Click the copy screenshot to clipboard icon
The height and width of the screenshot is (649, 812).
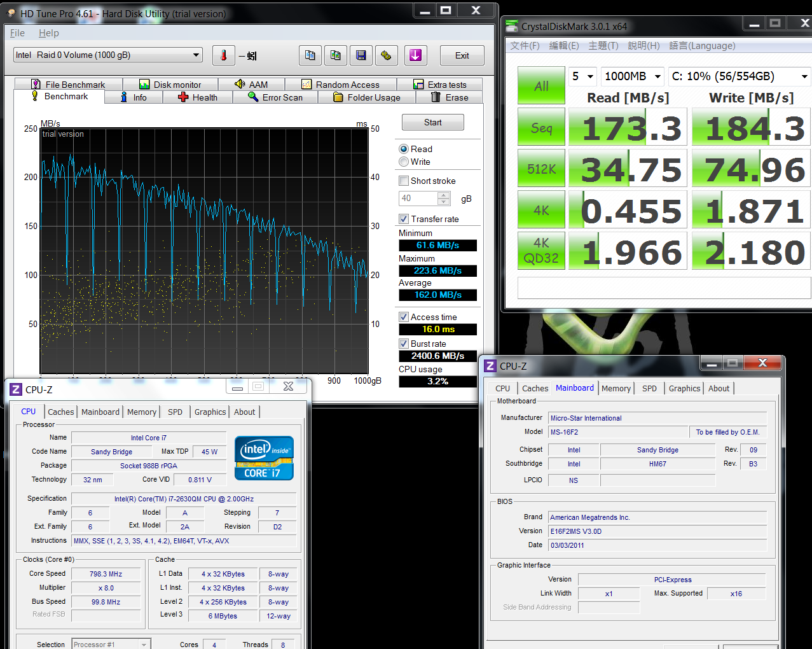click(336, 55)
